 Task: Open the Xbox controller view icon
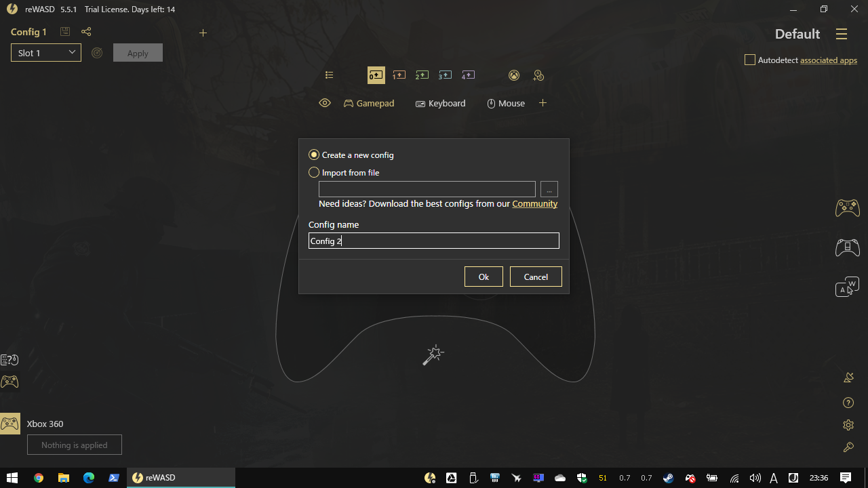(513, 75)
